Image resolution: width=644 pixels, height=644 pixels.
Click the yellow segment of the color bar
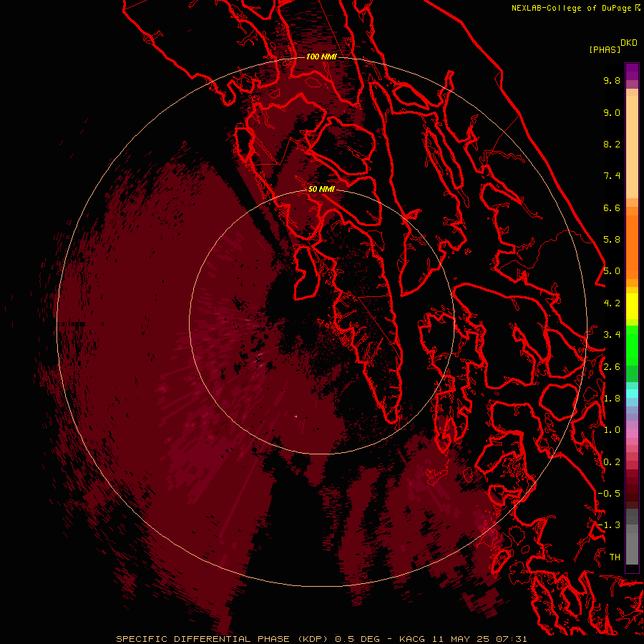coord(632,306)
